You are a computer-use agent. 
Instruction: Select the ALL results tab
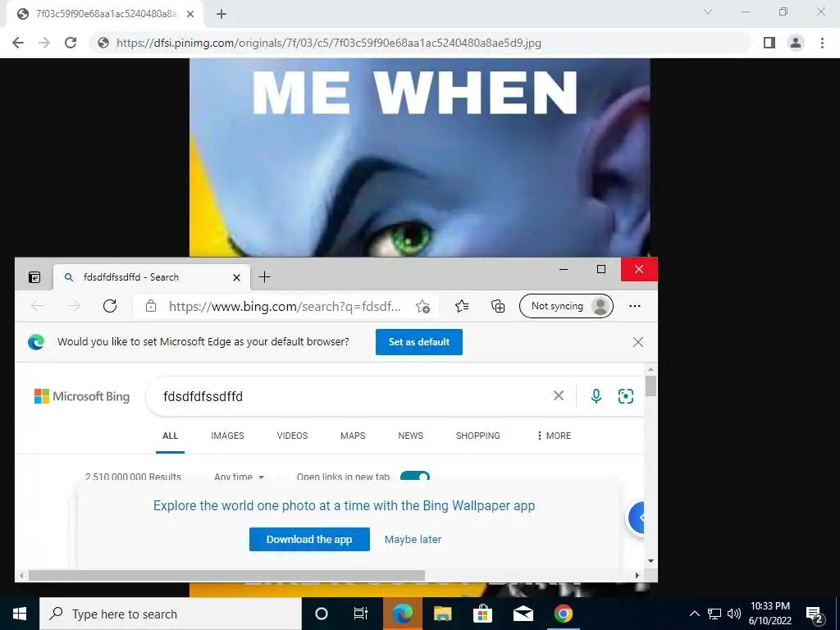coord(170,436)
